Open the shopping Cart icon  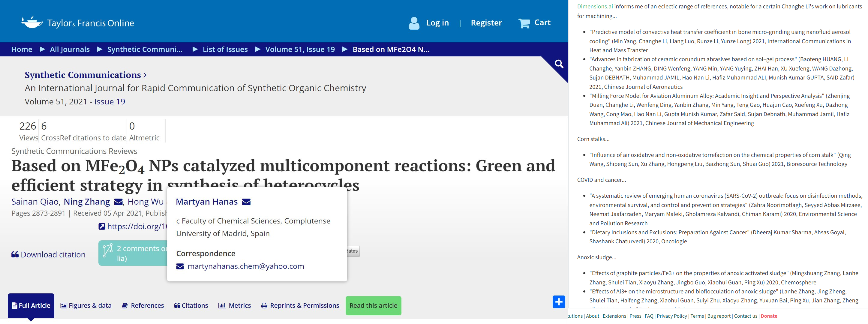click(524, 23)
